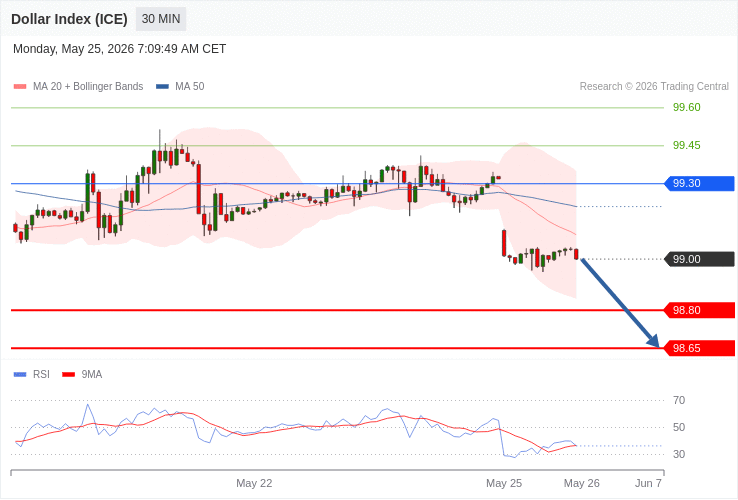
Task: Click the RSI 70 level label
Action: click(679, 401)
